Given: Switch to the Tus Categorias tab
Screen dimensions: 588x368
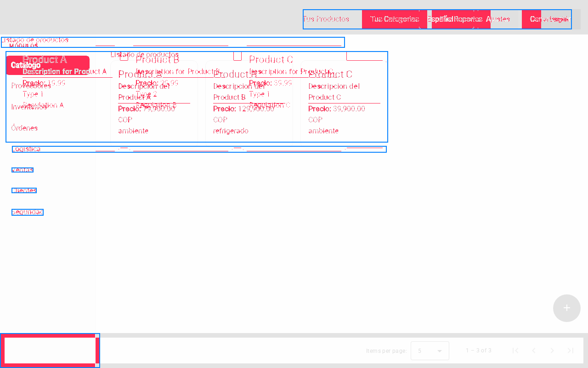Looking at the screenshot, I should pos(395,19).
